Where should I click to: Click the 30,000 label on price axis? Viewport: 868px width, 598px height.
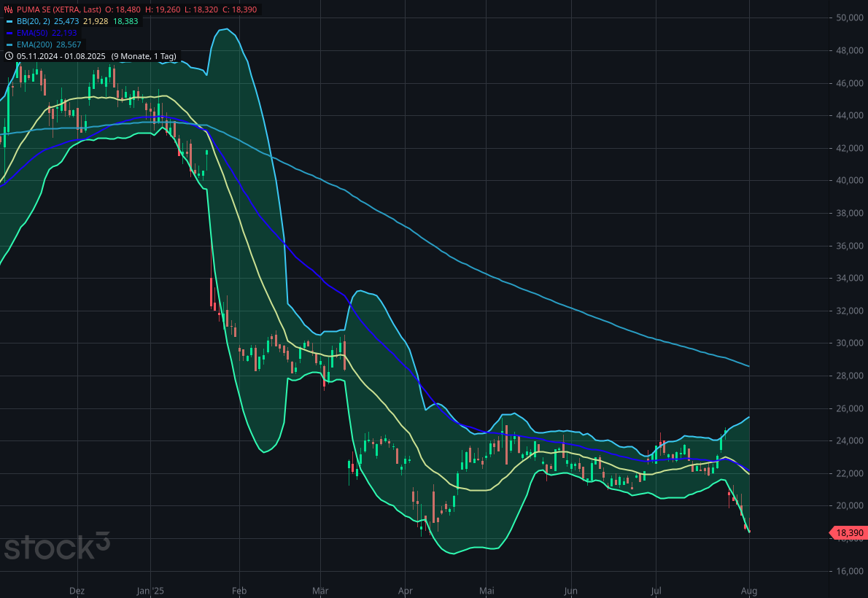click(x=850, y=343)
